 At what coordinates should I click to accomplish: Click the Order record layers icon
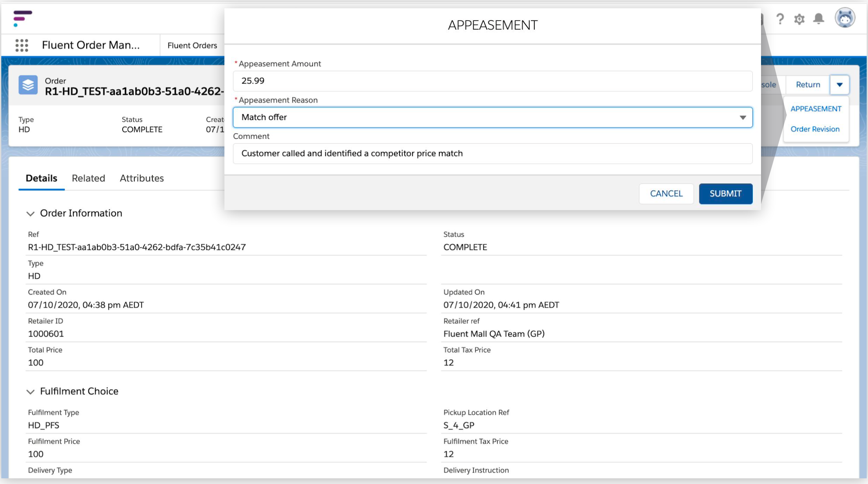pyautogui.click(x=28, y=86)
